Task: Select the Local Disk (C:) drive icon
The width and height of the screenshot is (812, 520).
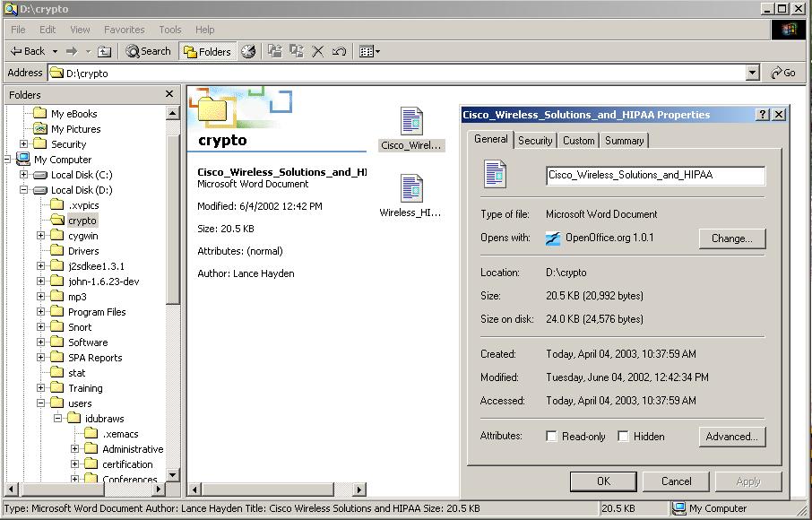Action: [x=39, y=175]
